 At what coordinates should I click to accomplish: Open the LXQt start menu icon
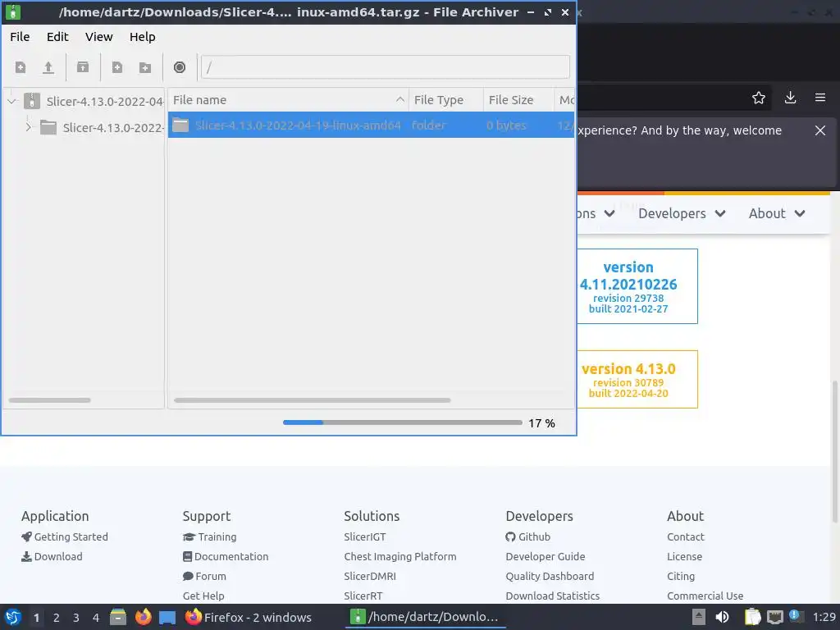tap(13, 617)
